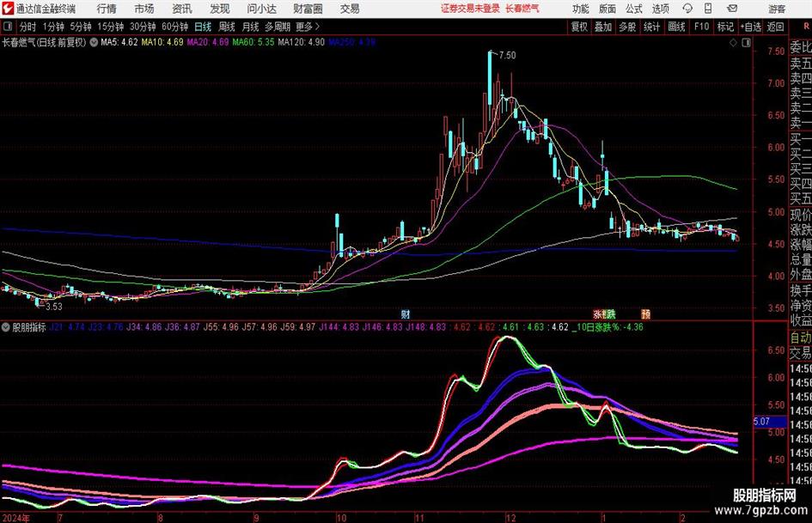Screen dimensions: 812x523
Task: Open the 功能 menu
Action: pyautogui.click(x=581, y=9)
